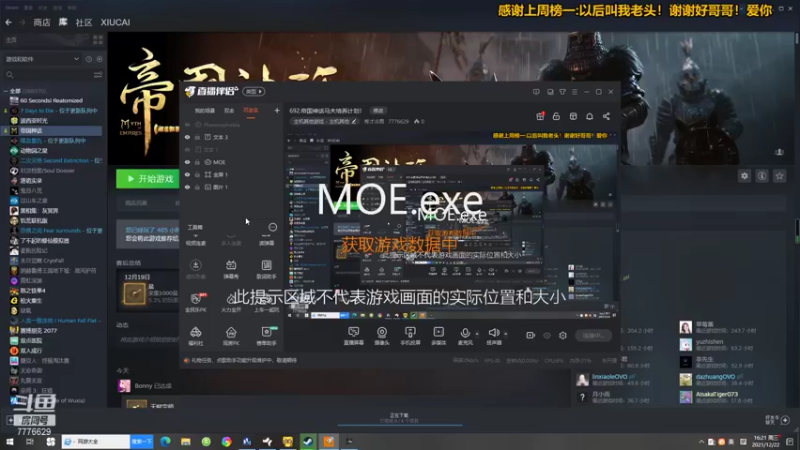Toggle the speaker icon in the streaming tool
Viewport: 800px width, 450px height.
(x=493, y=333)
